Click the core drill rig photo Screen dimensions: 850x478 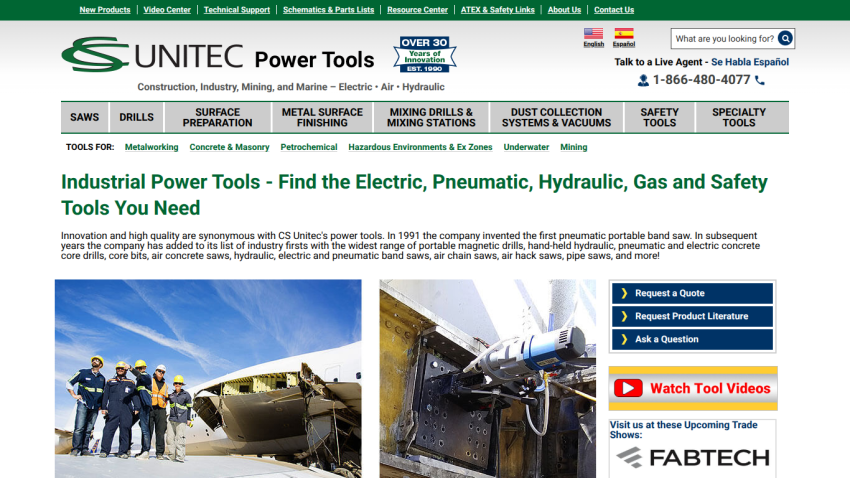pos(487,378)
